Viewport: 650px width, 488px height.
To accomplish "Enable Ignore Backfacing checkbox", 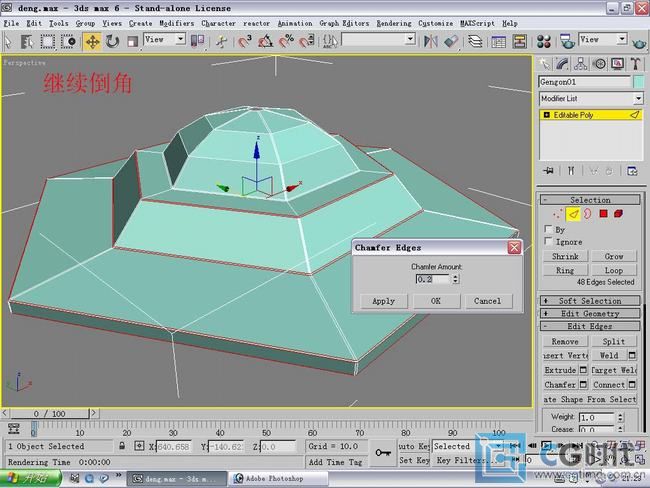I will pos(548,241).
